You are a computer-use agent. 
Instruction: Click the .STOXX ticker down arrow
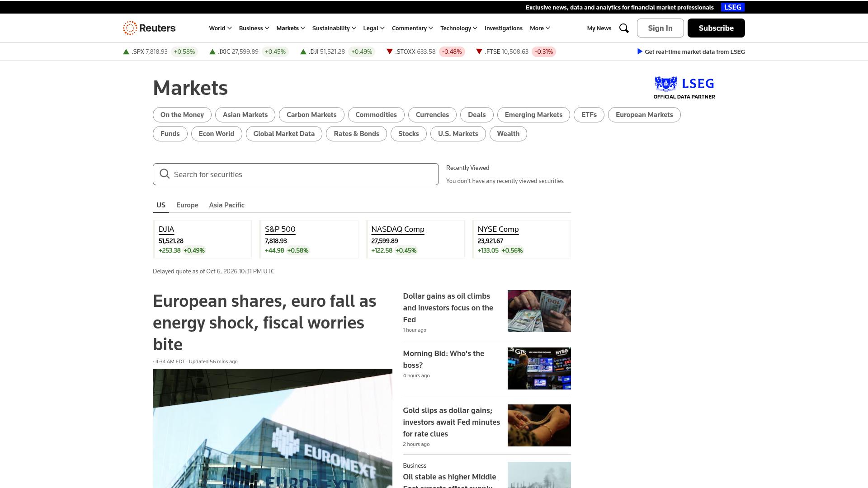pyautogui.click(x=389, y=52)
